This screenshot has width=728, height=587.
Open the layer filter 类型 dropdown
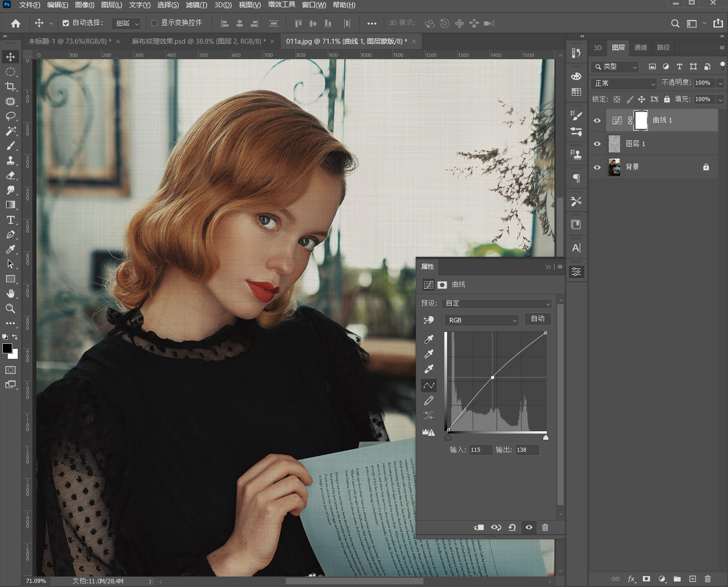pos(615,67)
